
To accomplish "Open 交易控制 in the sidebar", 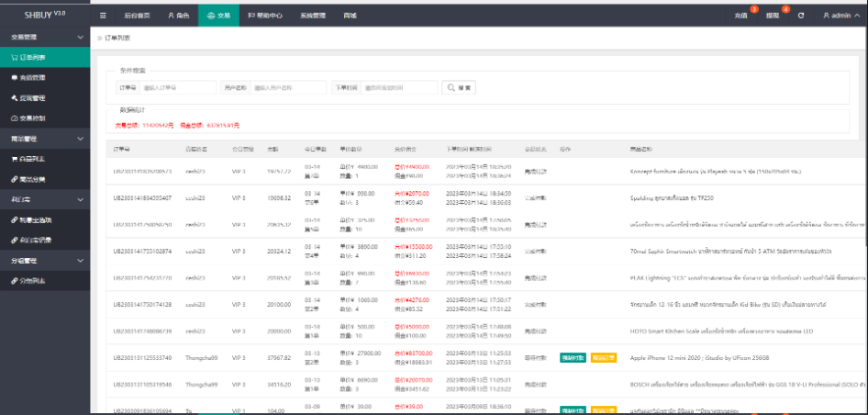I will tap(45, 118).
